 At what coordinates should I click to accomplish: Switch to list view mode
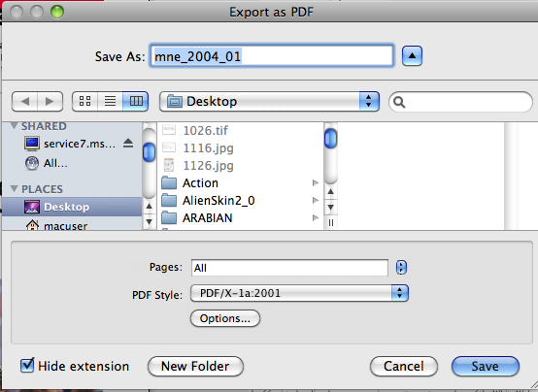(110, 101)
